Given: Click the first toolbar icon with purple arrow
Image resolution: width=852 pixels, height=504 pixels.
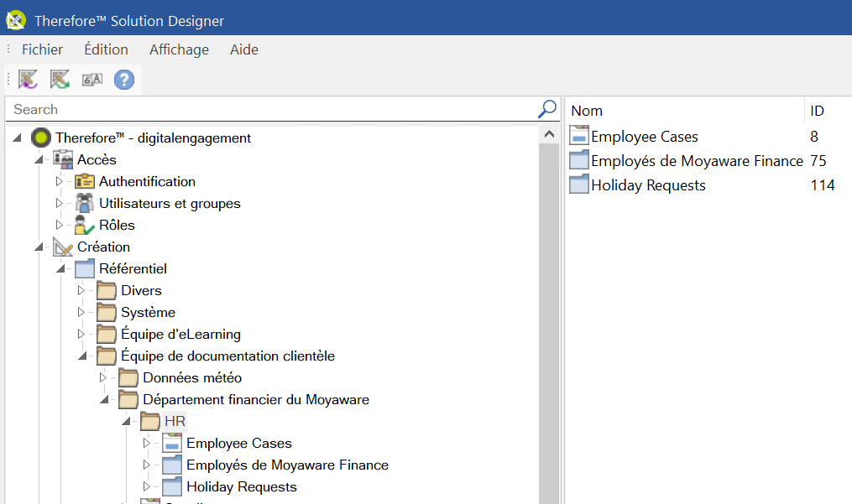Looking at the screenshot, I should coord(29,80).
